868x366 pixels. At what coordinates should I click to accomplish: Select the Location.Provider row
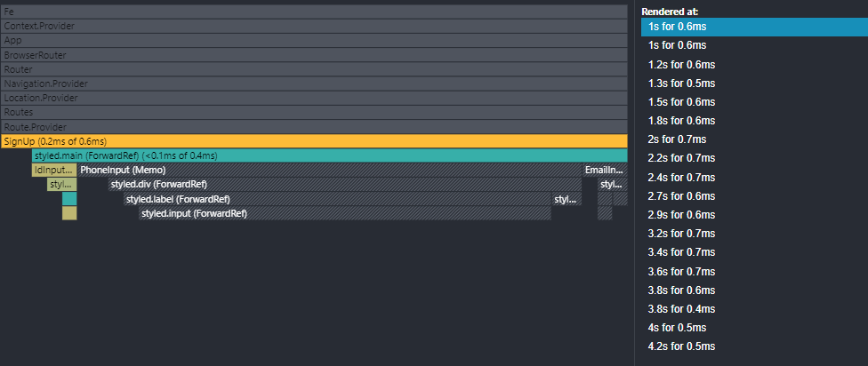click(x=314, y=98)
